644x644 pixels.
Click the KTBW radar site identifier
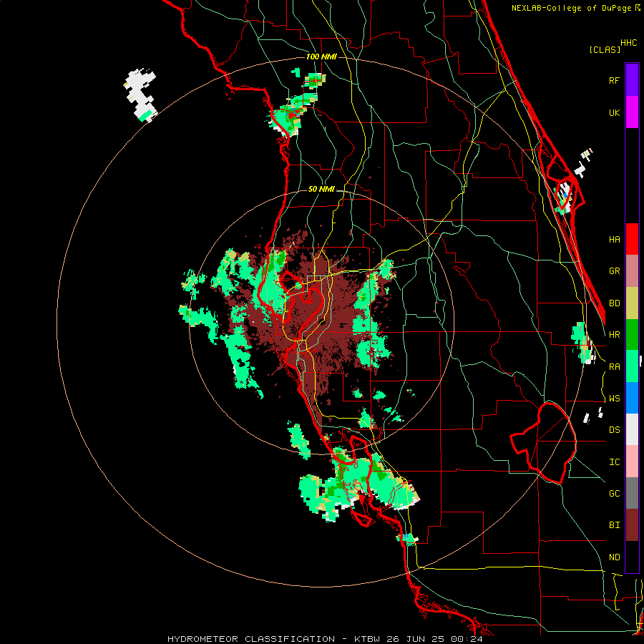tap(367, 639)
